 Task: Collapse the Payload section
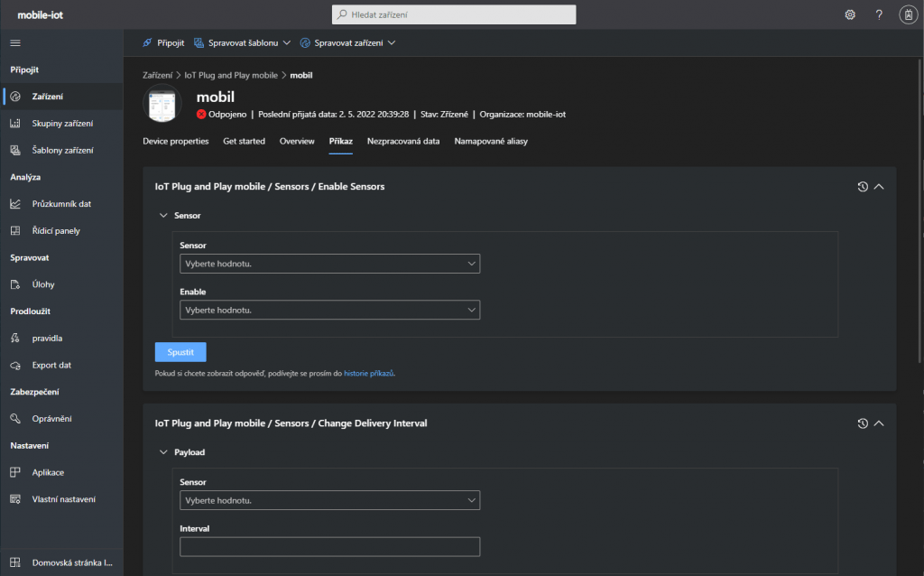point(163,452)
